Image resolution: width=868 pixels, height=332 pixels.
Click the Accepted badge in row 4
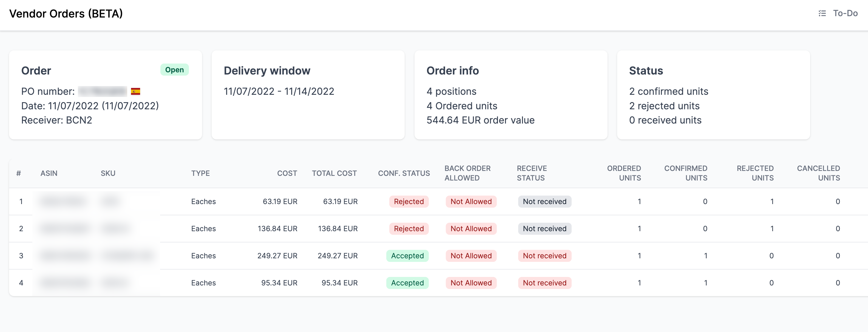(x=407, y=283)
